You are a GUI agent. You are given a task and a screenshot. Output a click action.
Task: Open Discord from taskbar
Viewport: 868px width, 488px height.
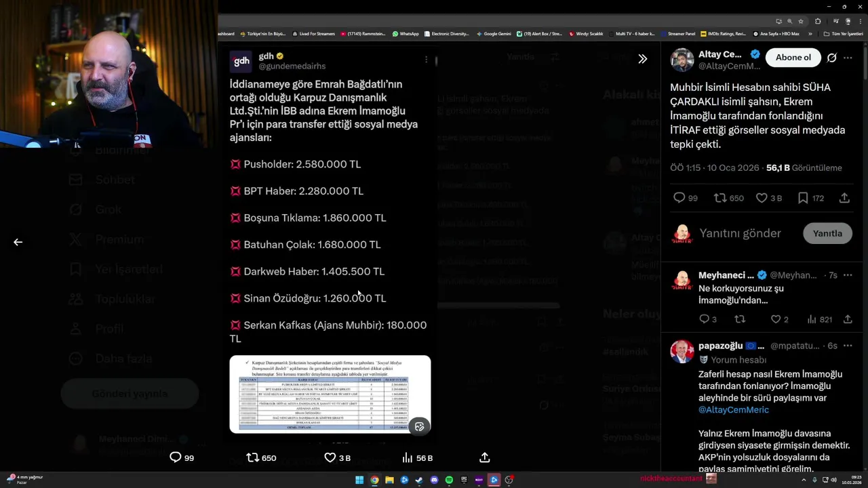point(434,480)
